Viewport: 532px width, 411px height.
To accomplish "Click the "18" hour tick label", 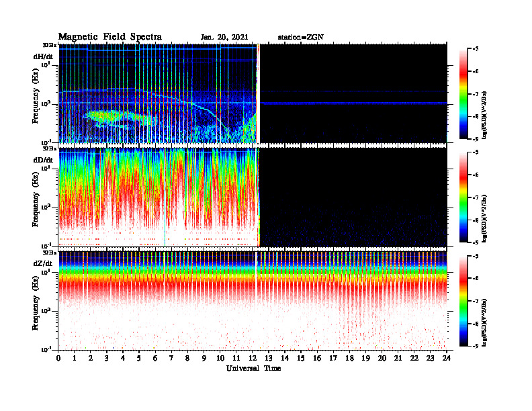I will click(349, 359).
